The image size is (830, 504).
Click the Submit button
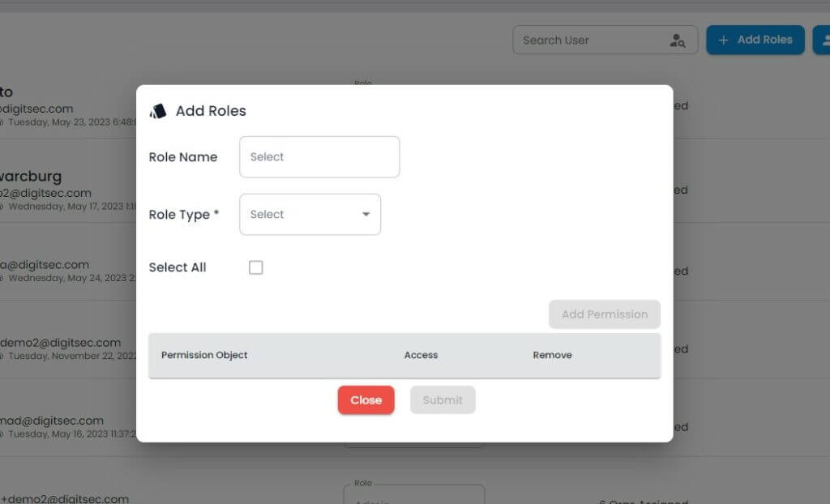(443, 400)
